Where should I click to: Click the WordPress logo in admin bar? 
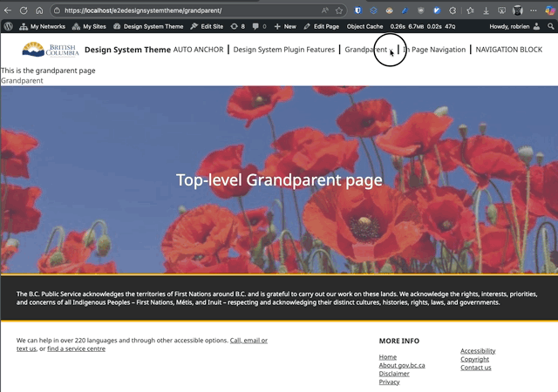point(9,26)
